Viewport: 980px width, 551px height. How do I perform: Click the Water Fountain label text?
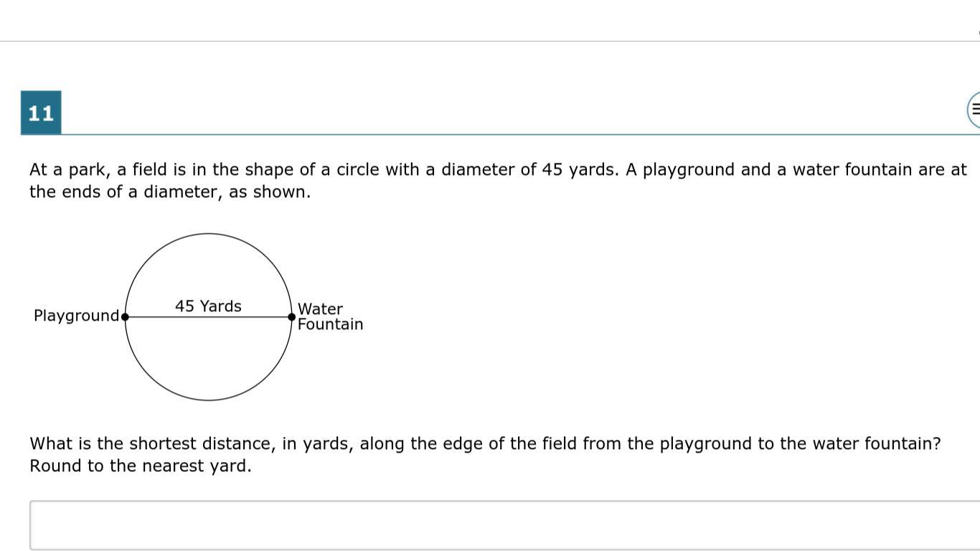click(330, 316)
